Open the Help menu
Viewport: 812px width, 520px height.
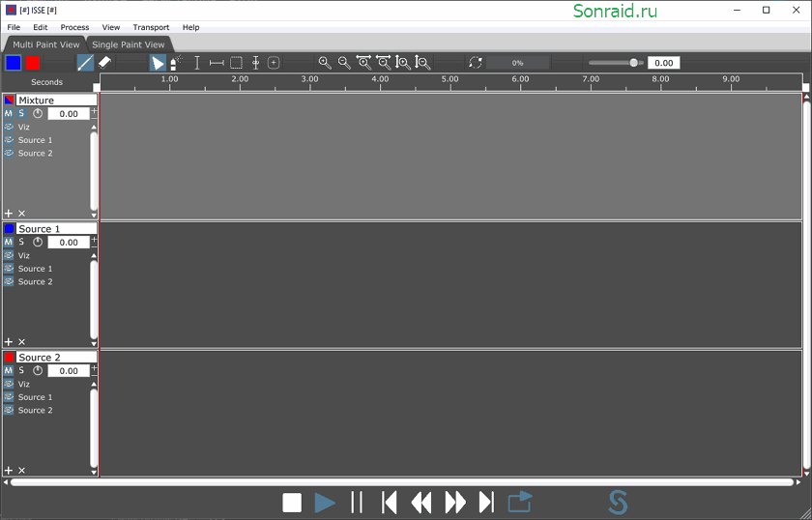(x=191, y=27)
